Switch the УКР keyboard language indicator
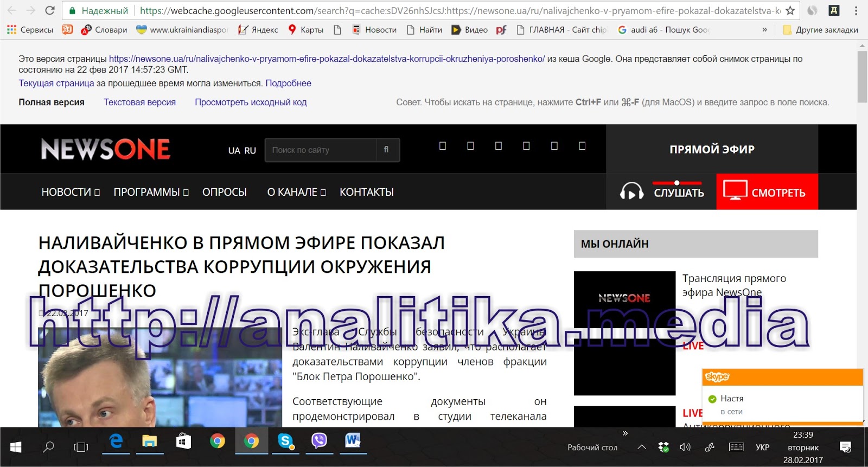The image size is (868, 467). point(762,447)
